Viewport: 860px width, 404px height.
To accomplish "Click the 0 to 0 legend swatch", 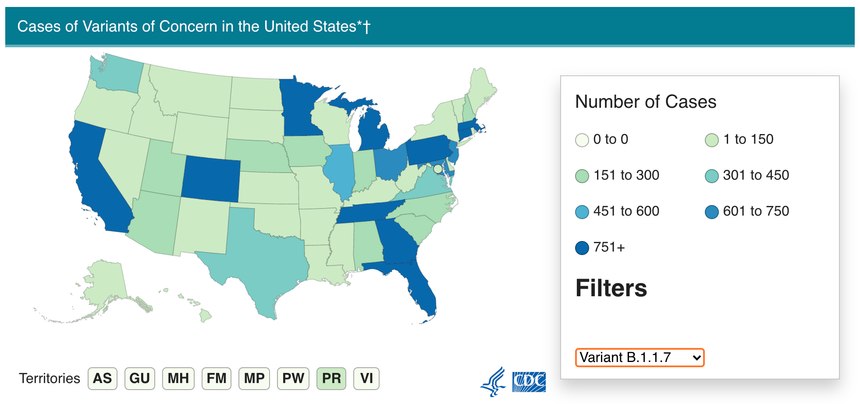I will [582, 140].
